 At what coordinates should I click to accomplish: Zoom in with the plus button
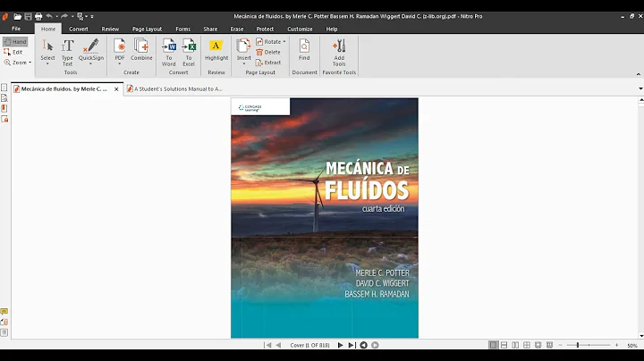(616, 346)
